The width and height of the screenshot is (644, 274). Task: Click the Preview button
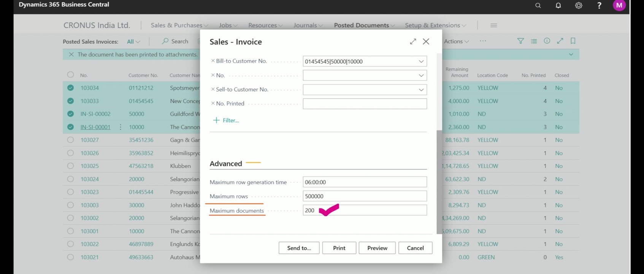point(377,248)
